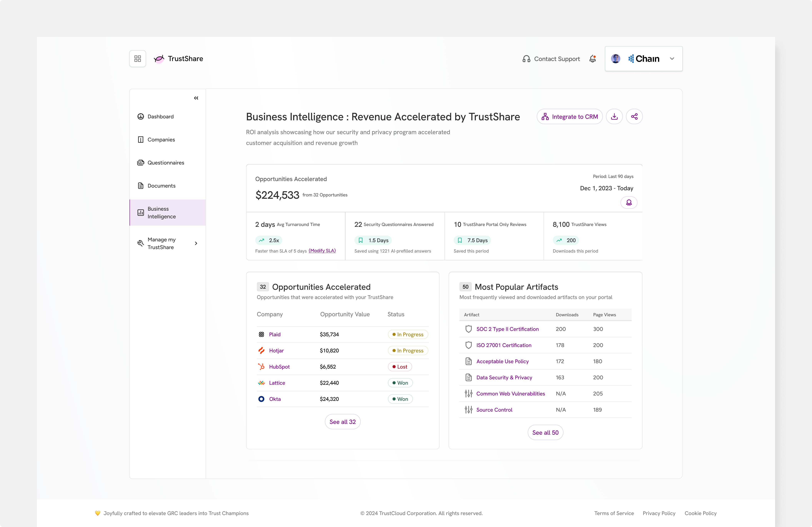Screen dimensions: 812x527
Task: Open Common Web Vulnerabilities artifact
Action: tap(510, 394)
